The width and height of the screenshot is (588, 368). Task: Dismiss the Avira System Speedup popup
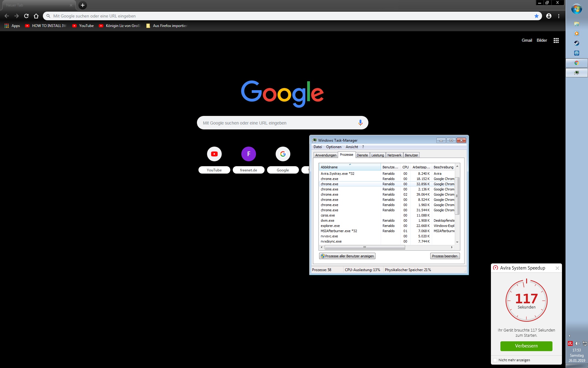pos(557,268)
